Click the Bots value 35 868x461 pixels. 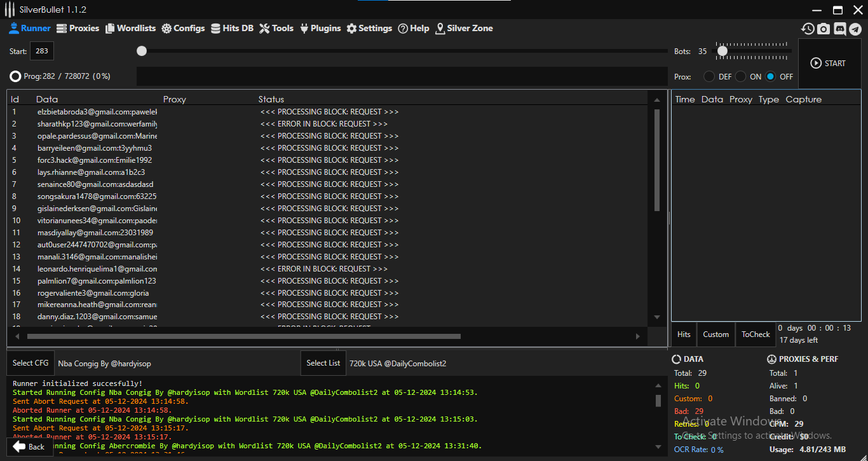click(x=702, y=52)
